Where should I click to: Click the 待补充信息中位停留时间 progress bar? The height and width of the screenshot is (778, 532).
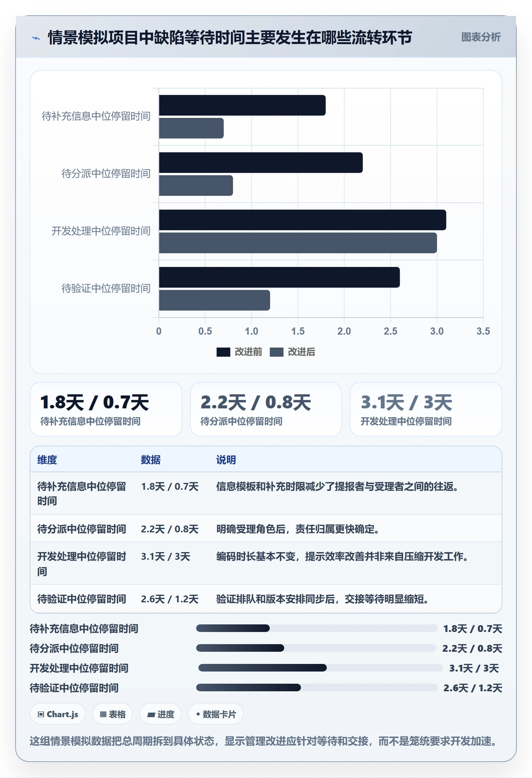(317, 628)
